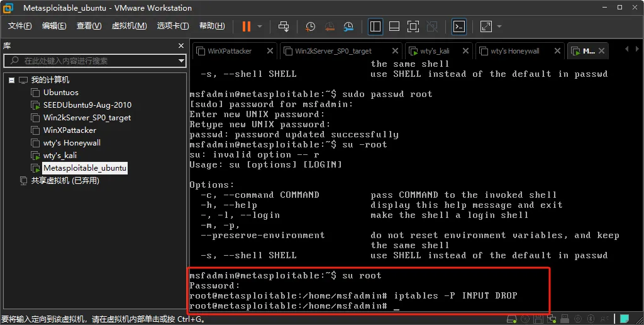Select 共享虚拟机 (已弃用) in the library

[65, 181]
